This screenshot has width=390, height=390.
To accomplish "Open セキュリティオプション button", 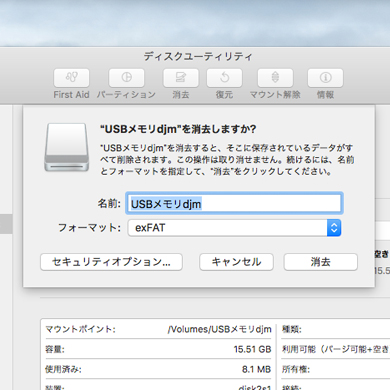I will [111, 262].
